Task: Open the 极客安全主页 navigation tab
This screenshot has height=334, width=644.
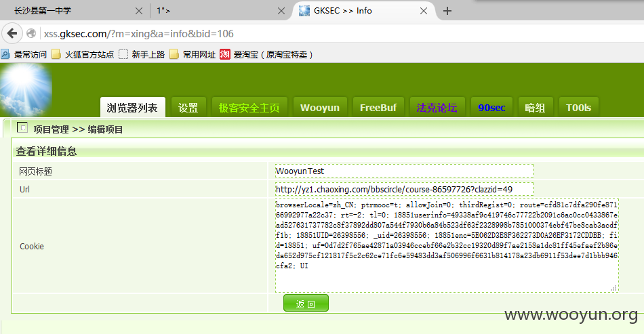Action: click(x=249, y=108)
